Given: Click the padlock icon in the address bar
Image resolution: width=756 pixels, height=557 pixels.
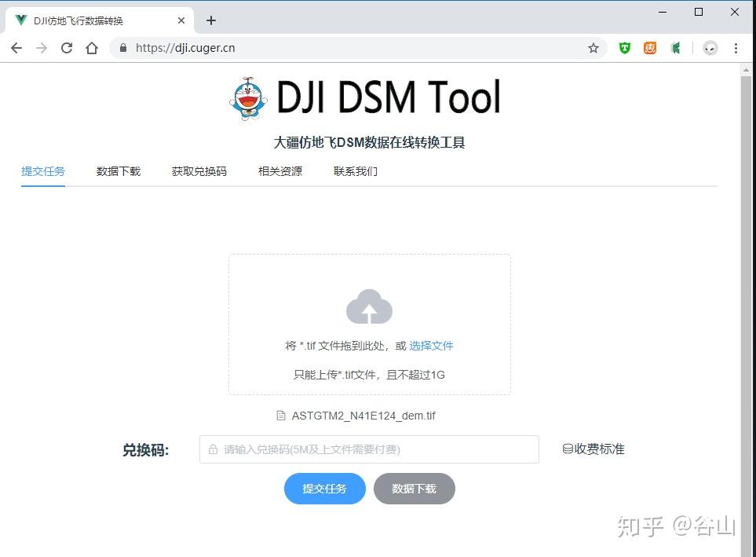Looking at the screenshot, I should click(x=122, y=47).
